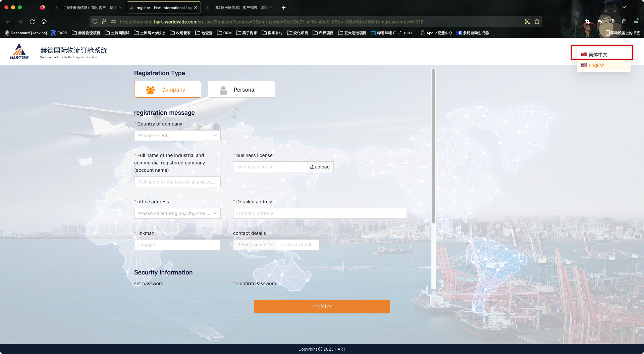Bookmark this page with the star icon
Viewport: 644px width, 354px height.
(x=537, y=22)
